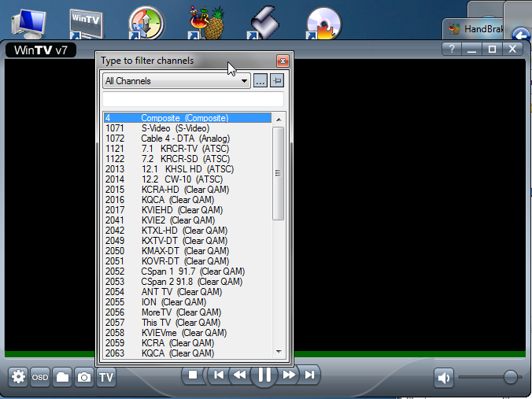Screen dimensions: 532x399
Task: Select channel 2053 CSpan 2 91.8
Action: (x=187, y=282)
